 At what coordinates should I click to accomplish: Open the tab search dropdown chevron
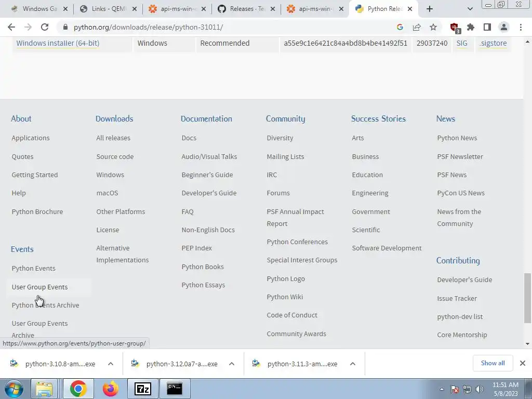tap(470, 9)
